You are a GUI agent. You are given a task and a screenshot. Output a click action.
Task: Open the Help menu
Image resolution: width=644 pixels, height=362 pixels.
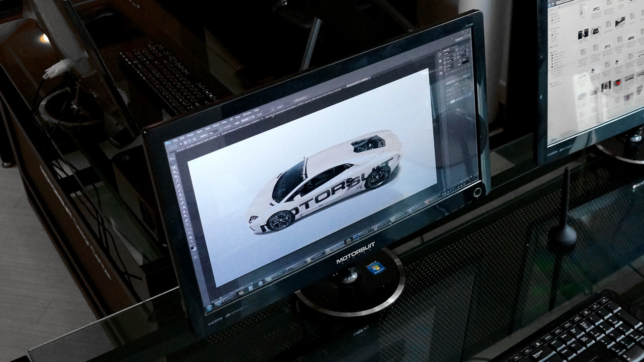pos(256,110)
